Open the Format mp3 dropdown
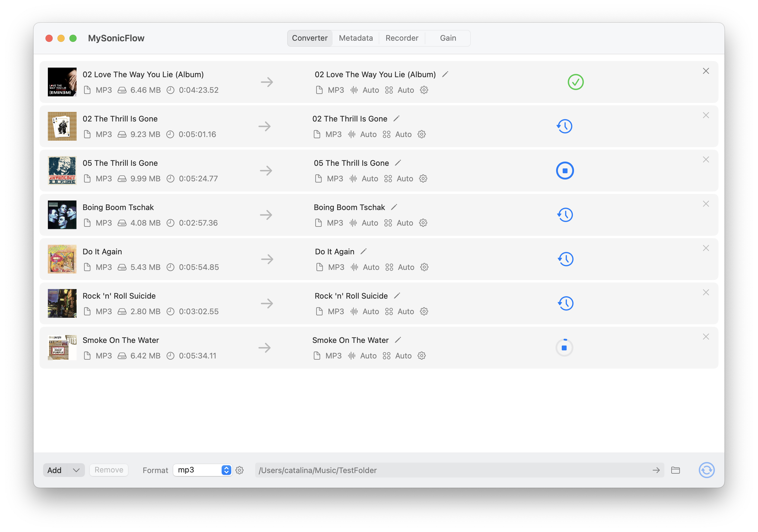The image size is (758, 532). click(x=203, y=470)
